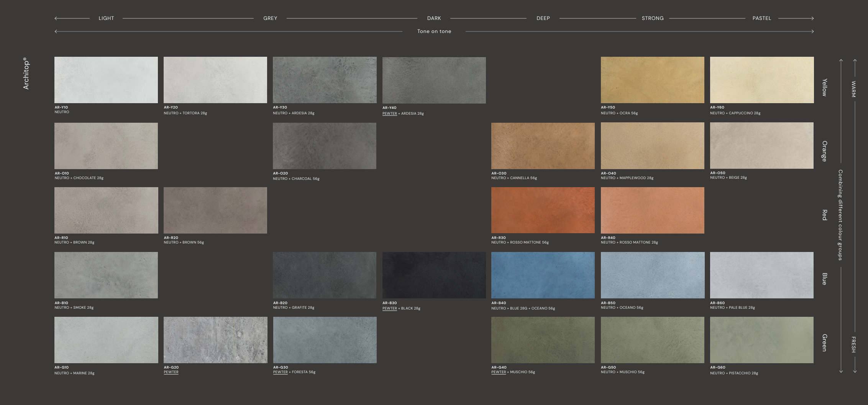Select the AR-Y10 Neutro swatch

click(106, 80)
